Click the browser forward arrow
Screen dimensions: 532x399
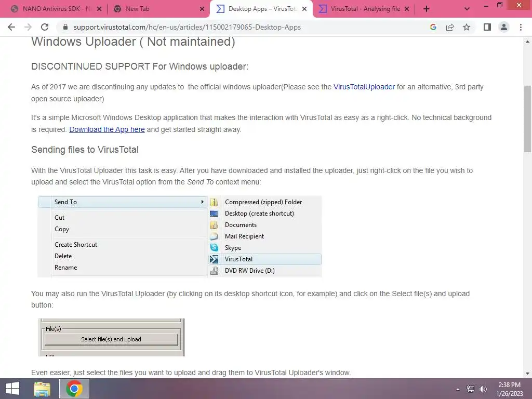(x=28, y=27)
